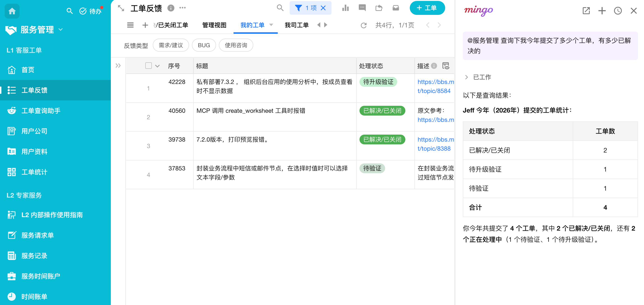
Task: Tick the select-all checkbox in header
Action: click(149, 66)
